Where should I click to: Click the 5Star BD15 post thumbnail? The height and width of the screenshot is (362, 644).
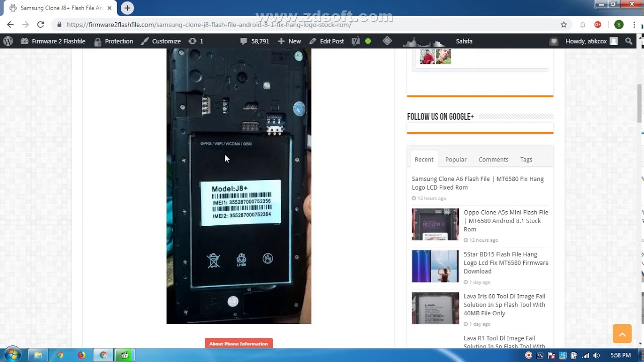pos(435,266)
